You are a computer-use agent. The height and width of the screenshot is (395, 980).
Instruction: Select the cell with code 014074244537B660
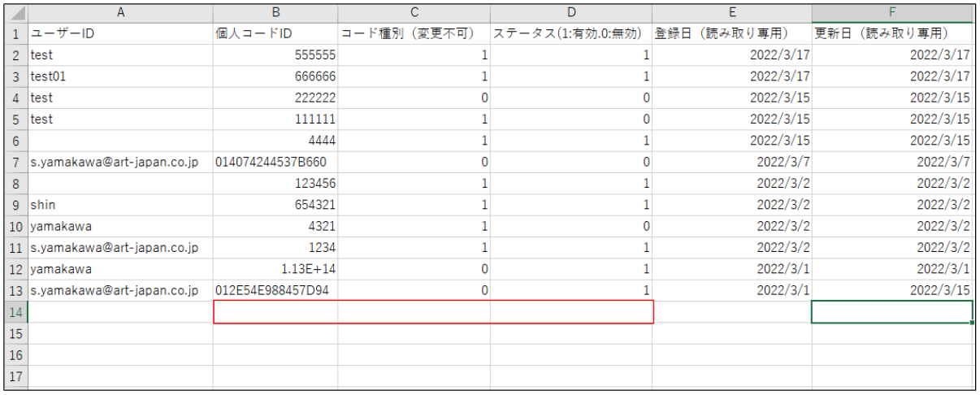(275, 162)
